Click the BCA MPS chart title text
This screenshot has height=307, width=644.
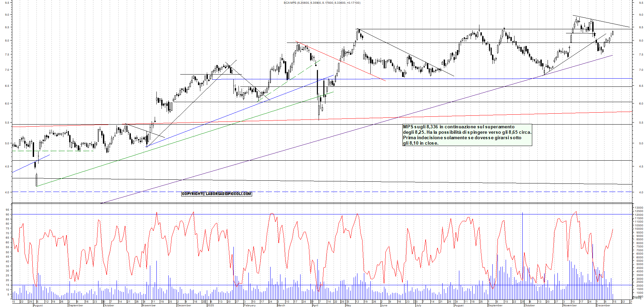coord(322,3)
